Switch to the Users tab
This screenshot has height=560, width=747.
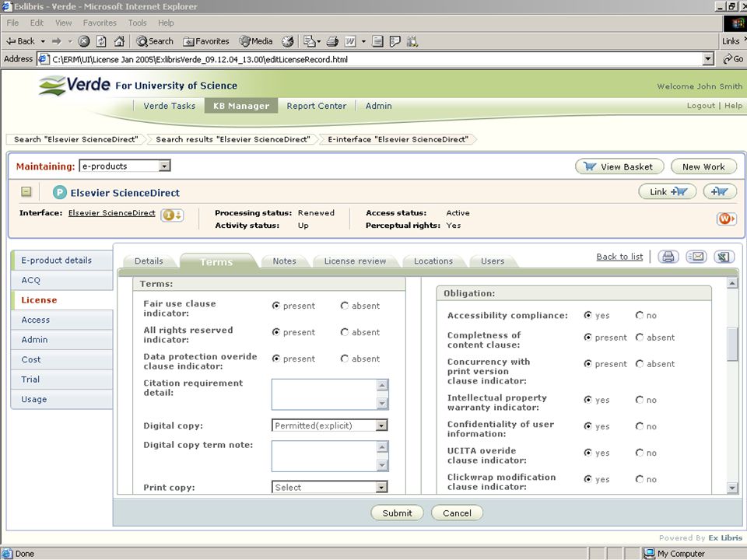492,261
